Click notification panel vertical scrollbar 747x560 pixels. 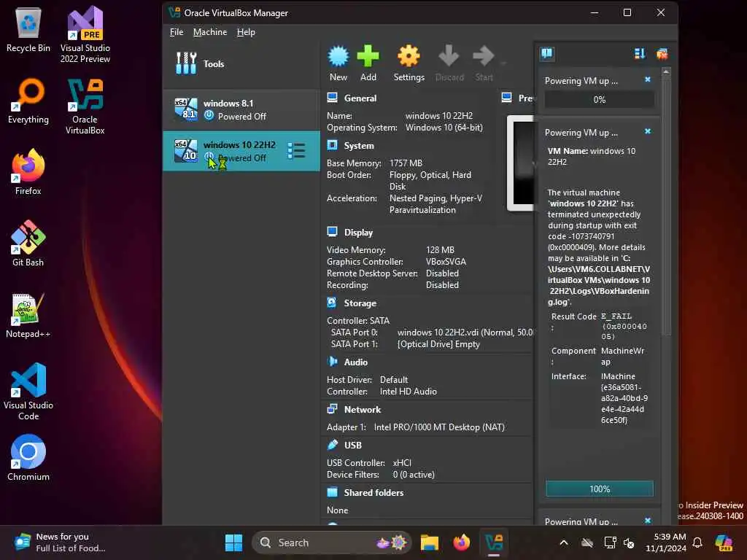point(667,206)
